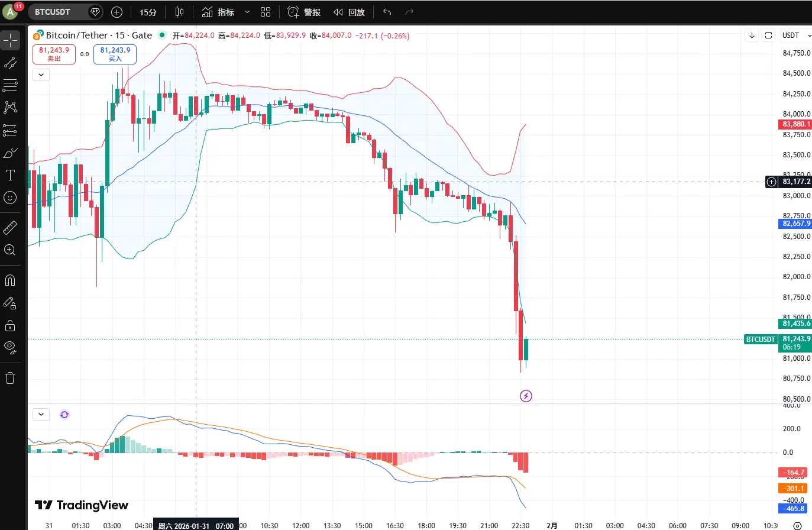Click the red 卖出 sell button
The width and height of the screenshot is (812, 530).
click(54, 54)
